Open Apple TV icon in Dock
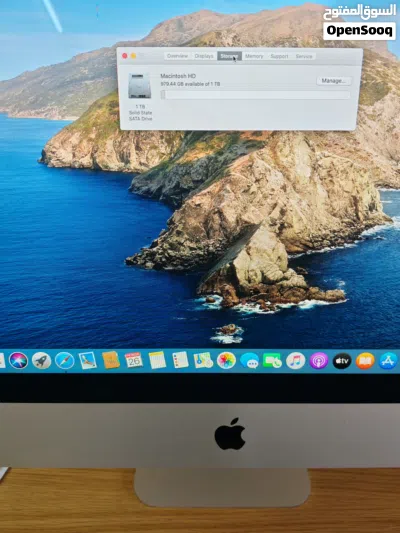Viewport: 400px width, 533px height. (342, 361)
